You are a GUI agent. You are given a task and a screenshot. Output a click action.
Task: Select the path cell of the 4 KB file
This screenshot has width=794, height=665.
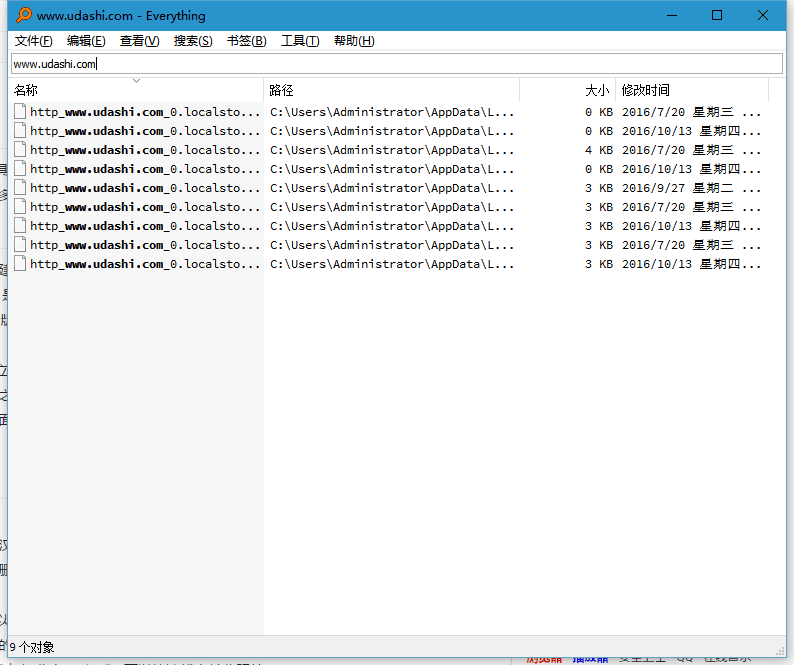pyautogui.click(x=392, y=150)
